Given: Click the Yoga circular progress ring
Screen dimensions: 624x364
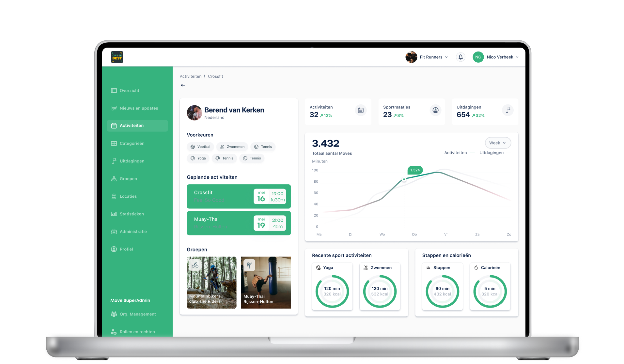Looking at the screenshot, I should pos(332,291).
